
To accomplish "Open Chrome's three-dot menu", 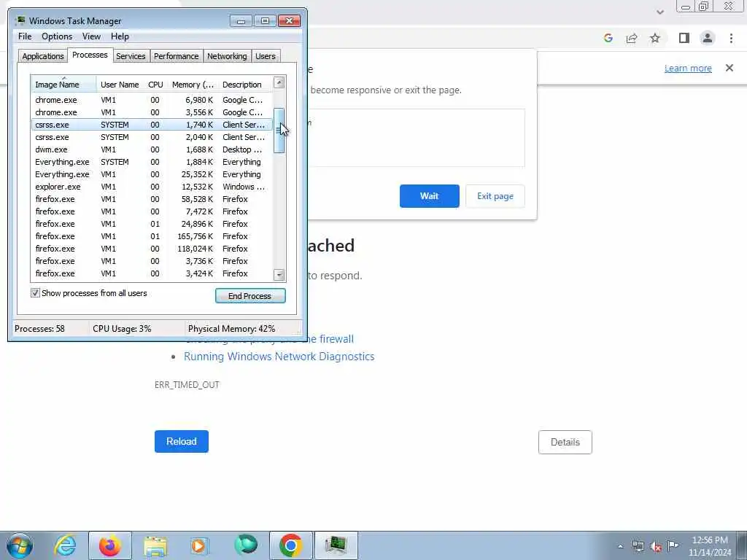I will click(x=731, y=38).
